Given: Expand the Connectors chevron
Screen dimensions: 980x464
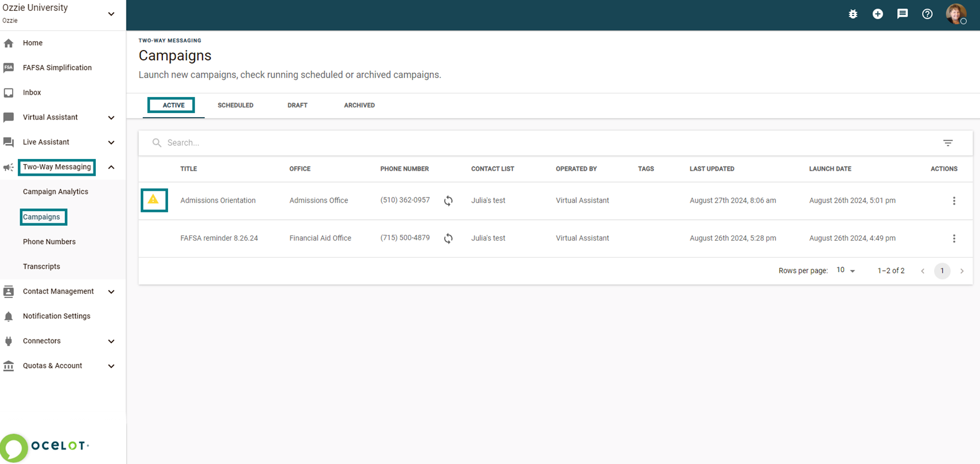Looking at the screenshot, I should tap(111, 341).
